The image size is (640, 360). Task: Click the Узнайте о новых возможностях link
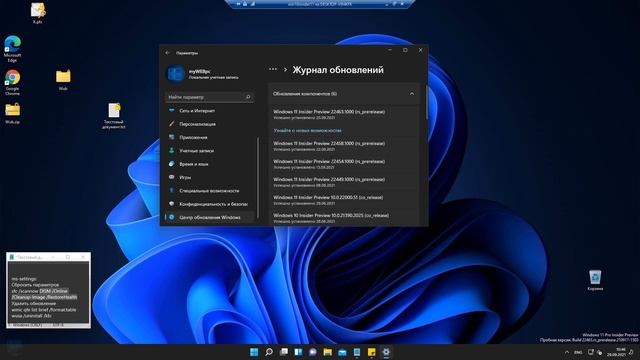click(x=307, y=130)
